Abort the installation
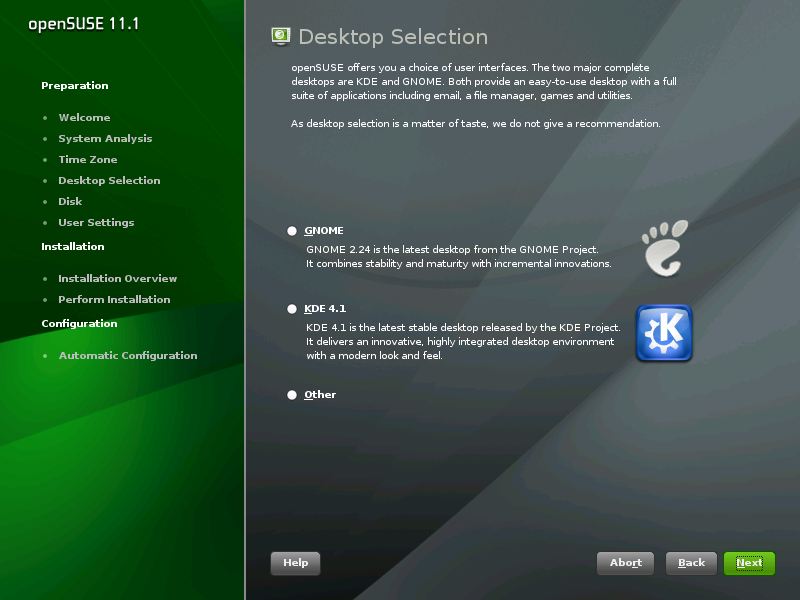Image resolution: width=800 pixels, height=600 pixels. pos(625,563)
